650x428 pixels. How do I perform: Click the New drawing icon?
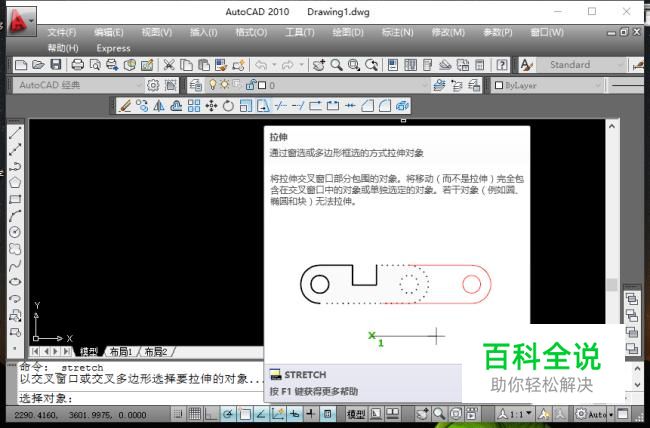[x=21, y=65]
